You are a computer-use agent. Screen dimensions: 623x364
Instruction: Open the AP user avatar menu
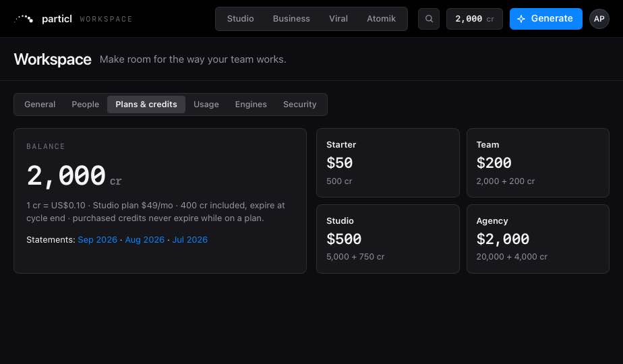tap(599, 19)
